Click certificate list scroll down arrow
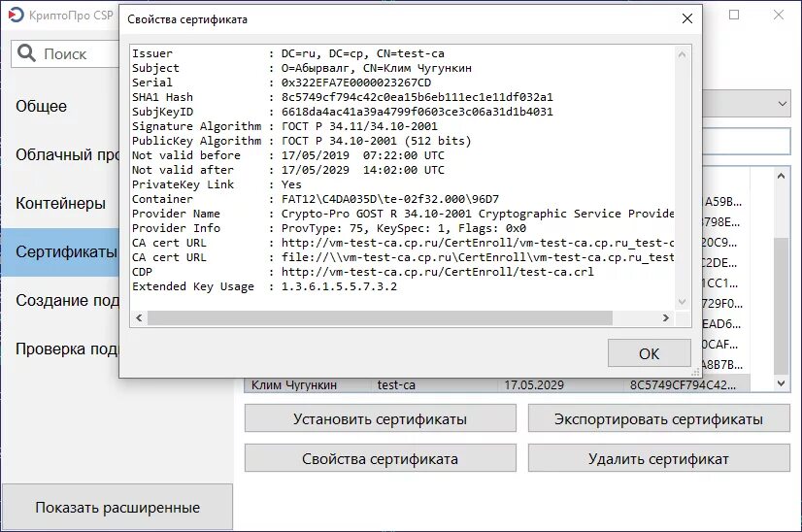 point(781,383)
